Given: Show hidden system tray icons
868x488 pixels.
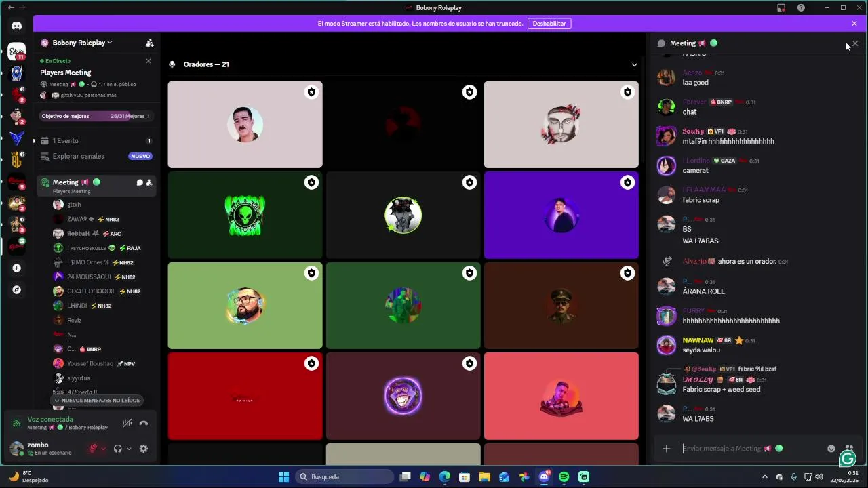Looking at the screenshot, I should pyautogui.click(x=765, y=476).
